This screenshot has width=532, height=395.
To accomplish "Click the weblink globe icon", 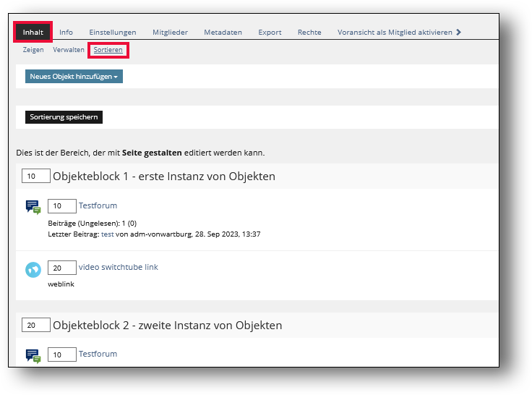I will tap(33, 270).
